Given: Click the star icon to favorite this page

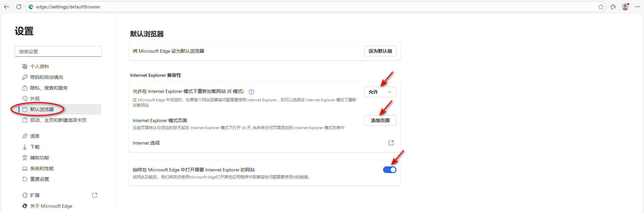Looking at the screenshot, I should click(x=601, y=7).
